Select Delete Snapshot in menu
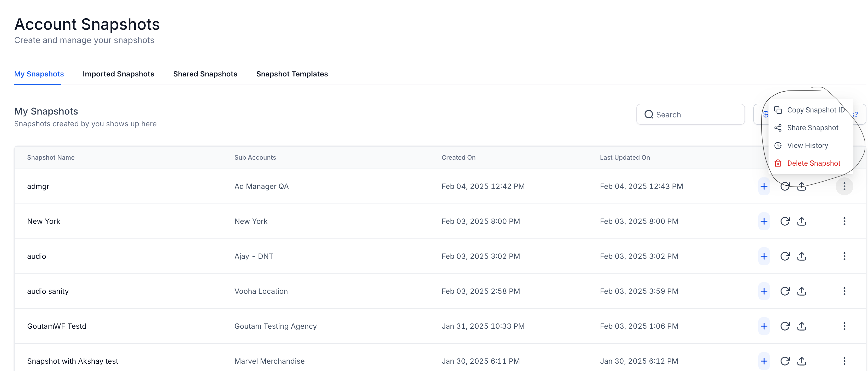The height and width of the screenshot is (371, 868). 813,163
